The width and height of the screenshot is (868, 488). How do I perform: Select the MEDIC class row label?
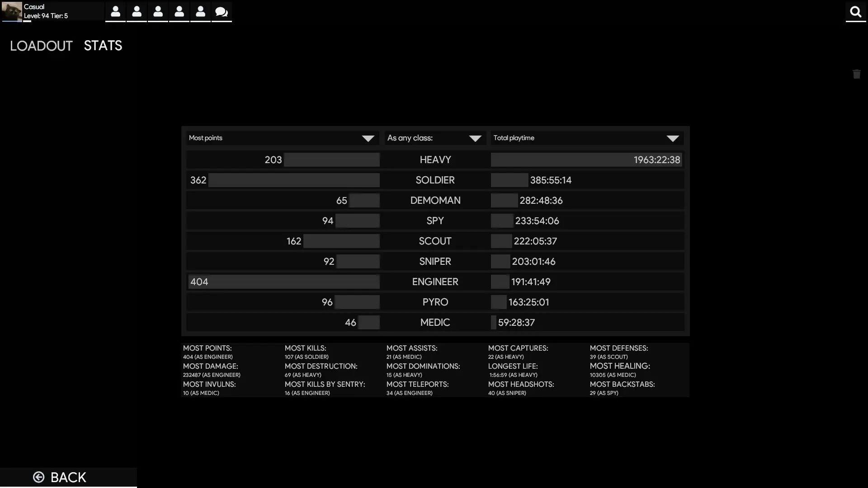point(435,323)
